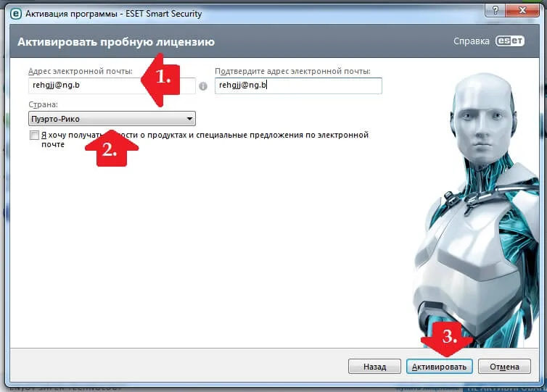Open the Пуэрто-Рико country combo box
The height and width of the screenshot is (392, 547).
click(112, 119)
